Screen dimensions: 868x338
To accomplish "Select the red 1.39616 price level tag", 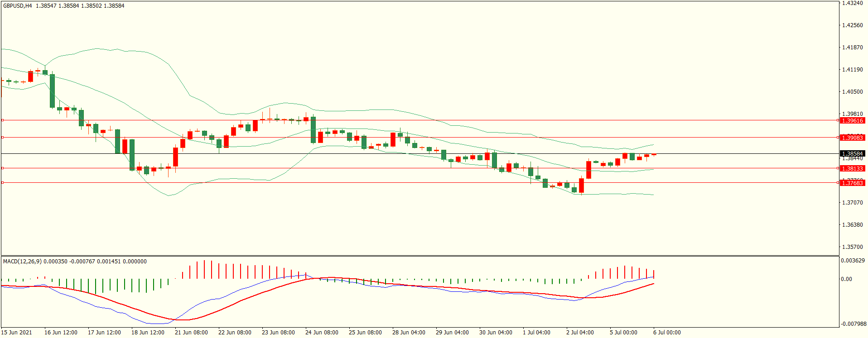I will pyautogui.click(x=852, y=121).
